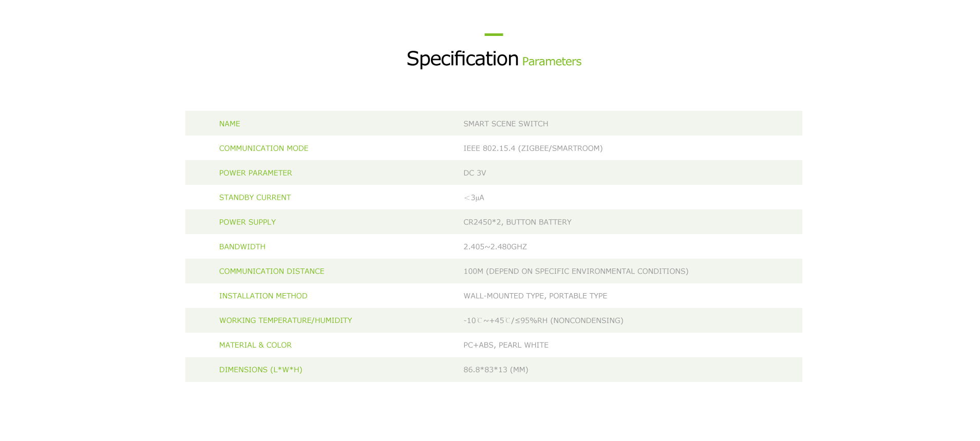Click IEEE 802.15.4 (ZIGBEE/SMARTROOM) text
The image size is (980, 441).
pos(533,148)
